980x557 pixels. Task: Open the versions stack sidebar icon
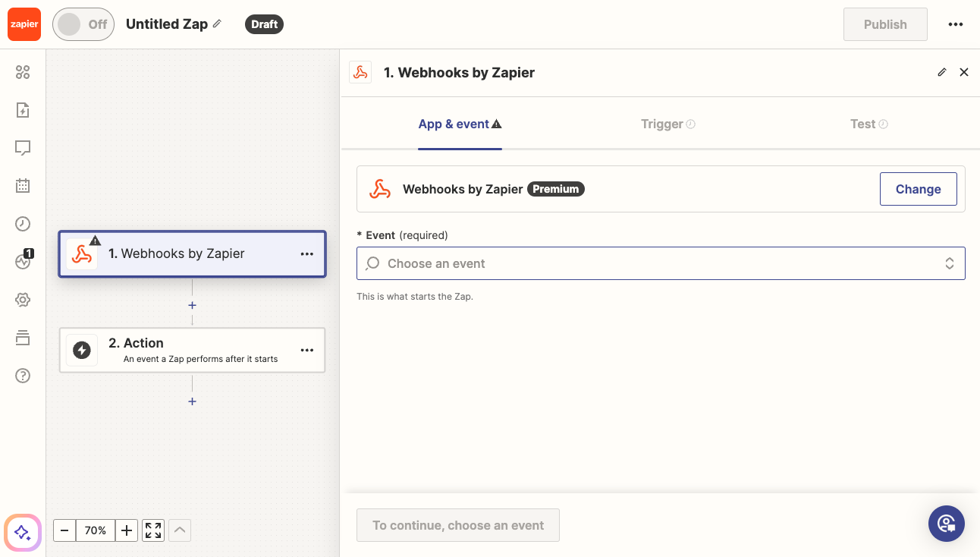[23, 338]
